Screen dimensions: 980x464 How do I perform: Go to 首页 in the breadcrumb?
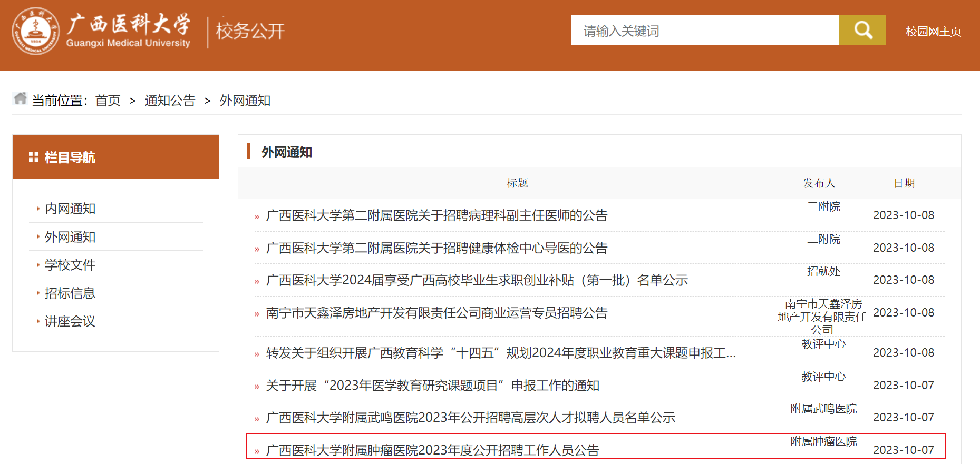point(108,101)
